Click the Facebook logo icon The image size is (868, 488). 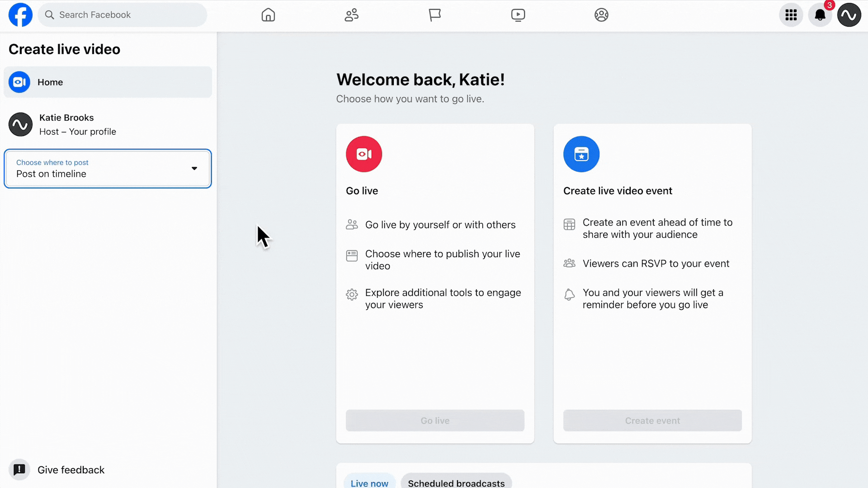point(20,15)
